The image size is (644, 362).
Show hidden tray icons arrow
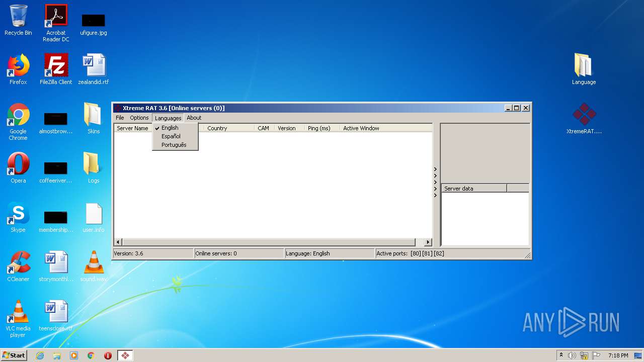coord(561,355)
